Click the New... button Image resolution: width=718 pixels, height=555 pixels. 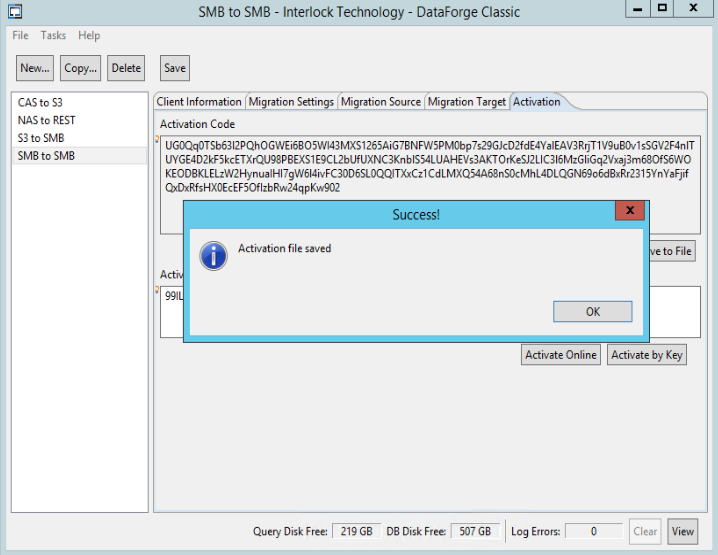coord(35,68)
